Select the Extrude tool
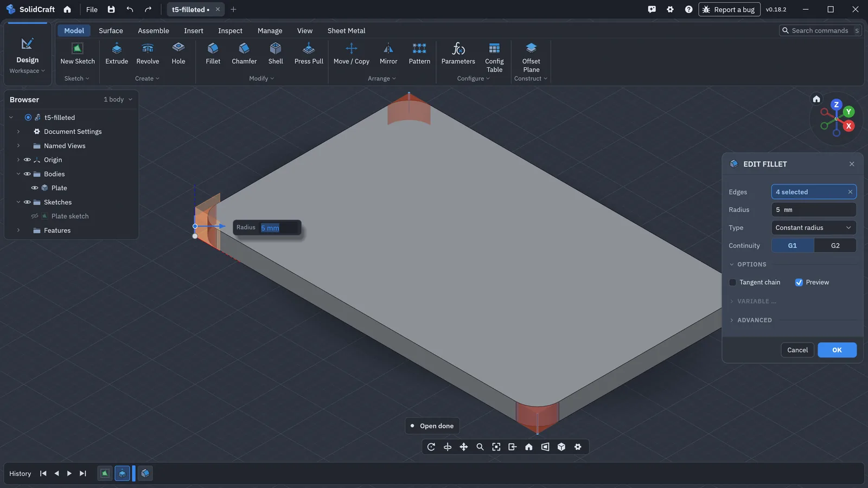The width and height of the screenshot is (868, 488). [x=117, y=54]
